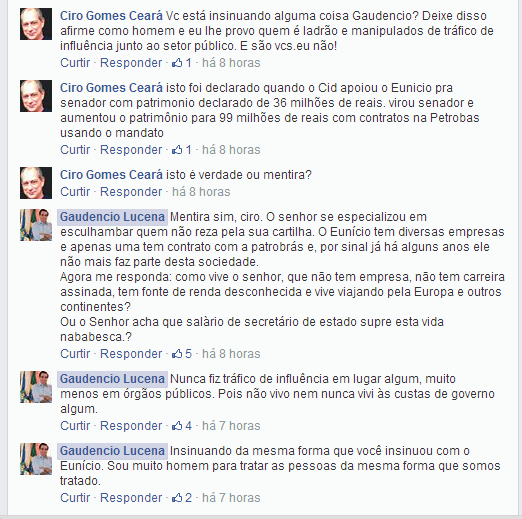The width and height of the screenshot is (522, 519).
Task: Click the thumbs-up icon showing 5 likes
Action: pyautogui.click(x=177, y=354)
